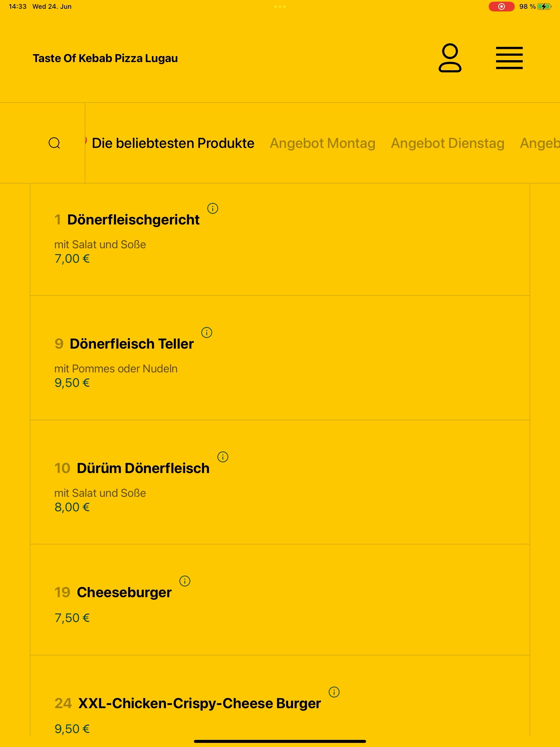Click the search magnifier icon
This screenshot has width=560, height=747.
[54, 143]
